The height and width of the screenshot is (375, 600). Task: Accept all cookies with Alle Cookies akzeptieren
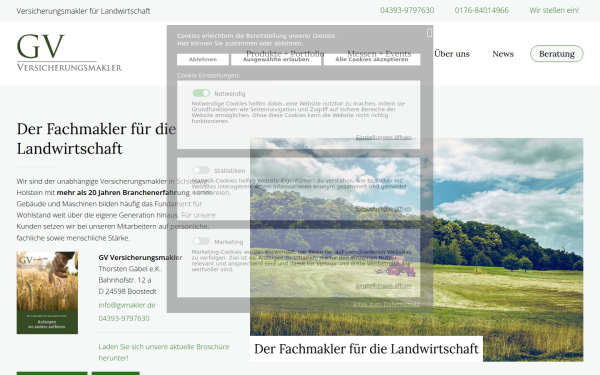[x=372, y=59]
